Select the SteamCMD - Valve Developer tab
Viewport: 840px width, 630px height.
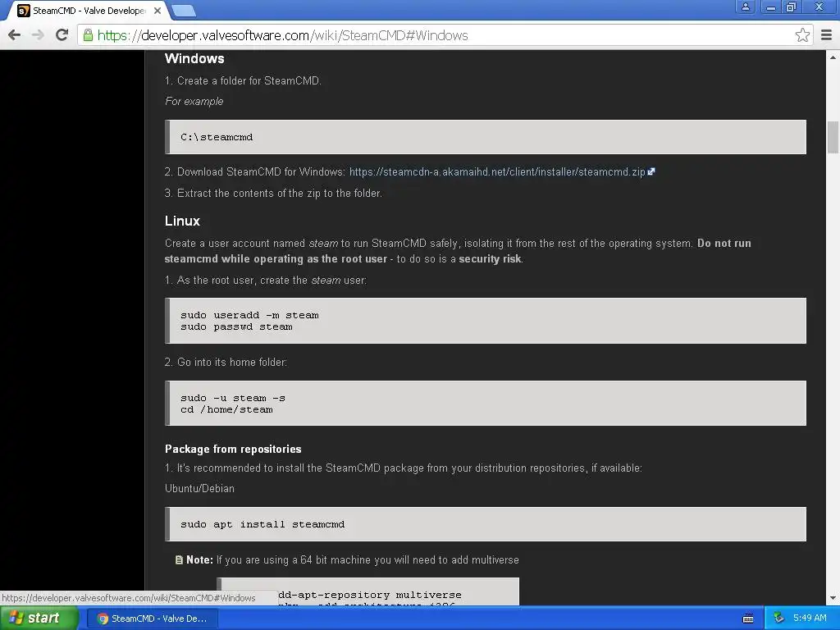click(x=89, y=11)
